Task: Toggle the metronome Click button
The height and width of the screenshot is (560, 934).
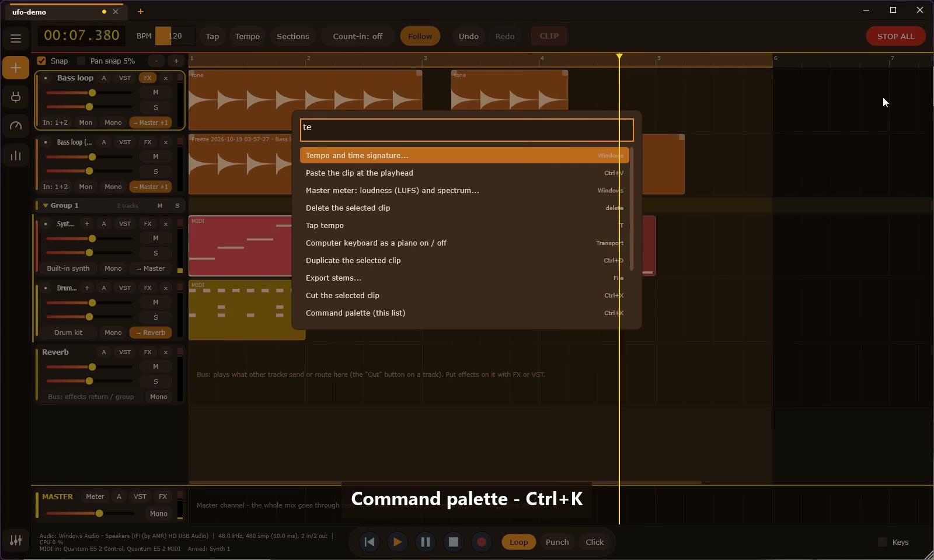Action: [595, 542]
